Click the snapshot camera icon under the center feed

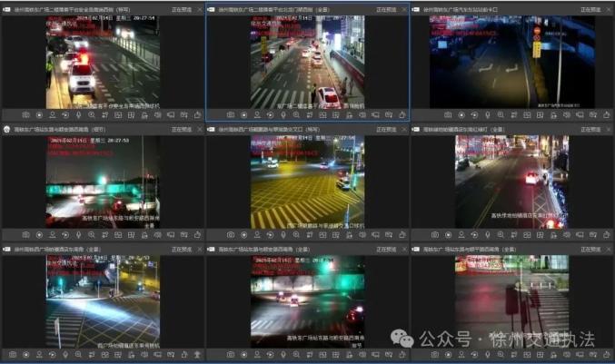(x=231, y=235)
